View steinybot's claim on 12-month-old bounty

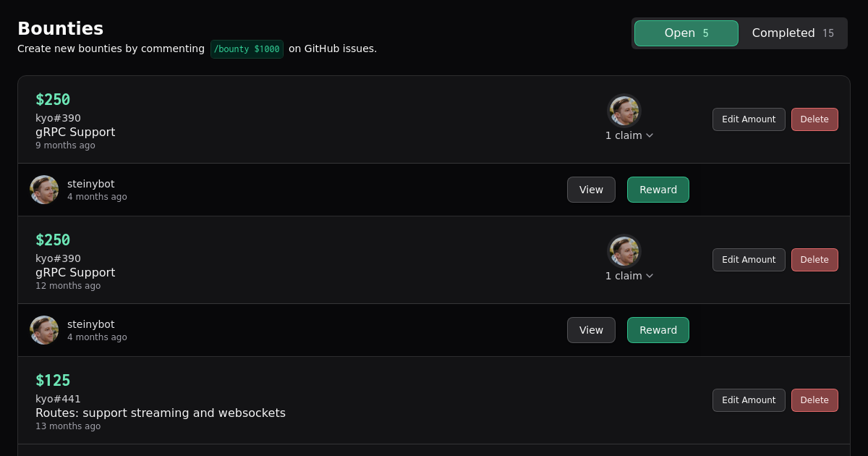591,330
